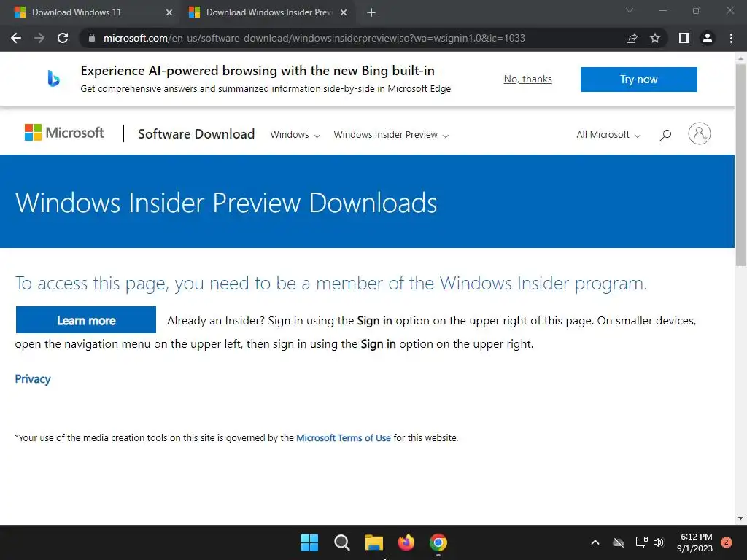Viewport: 747px width, 560px height.
Task: Open the Privacy link
Action: point(32,379)
